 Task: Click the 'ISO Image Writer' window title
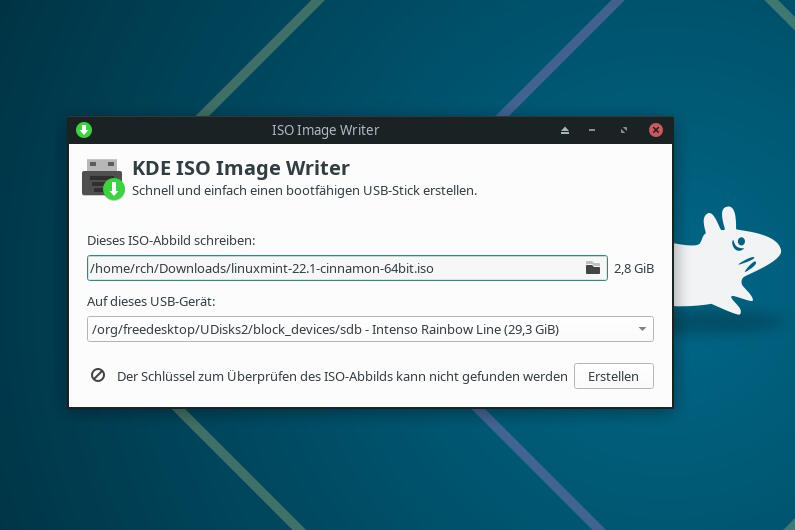click(x=326, y=130)
